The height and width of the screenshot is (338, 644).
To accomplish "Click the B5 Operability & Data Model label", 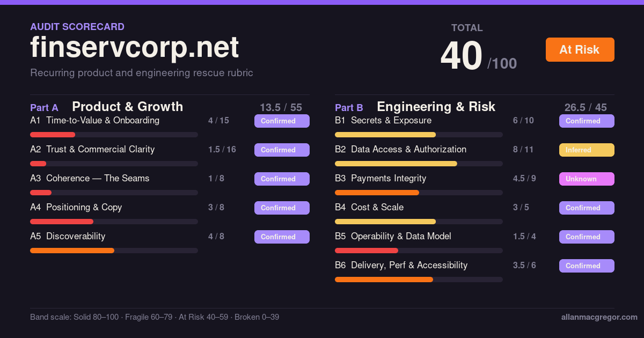I will coord(393,236).
